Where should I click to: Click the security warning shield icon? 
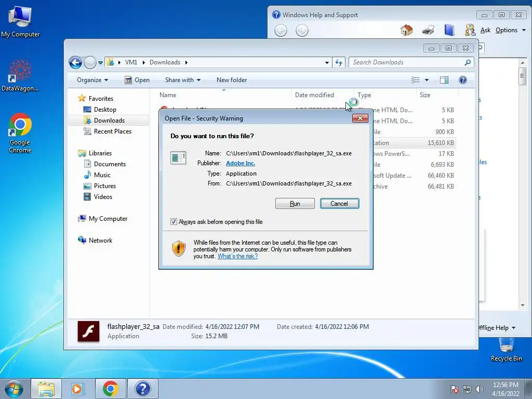click(179, 249)
